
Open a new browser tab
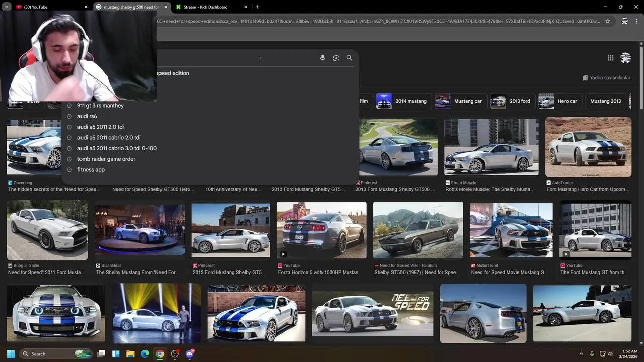coord(258,7)
